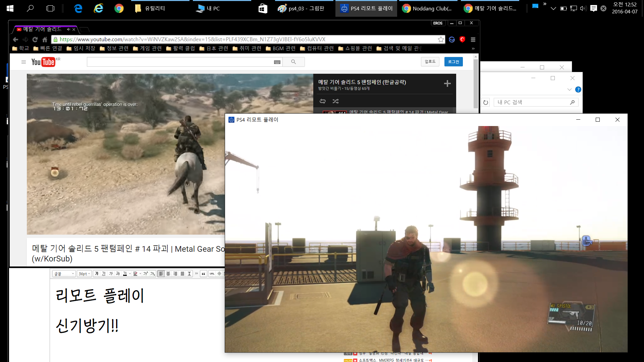Save playlist with plus icon
This screenshot has width=644, height=362.
coord(447,83)
